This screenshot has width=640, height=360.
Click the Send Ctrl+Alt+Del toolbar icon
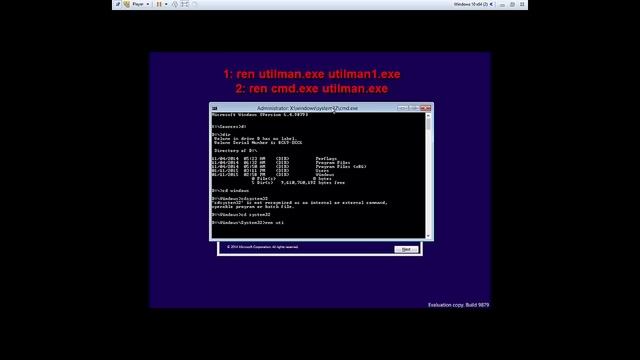tap(175, 4)
